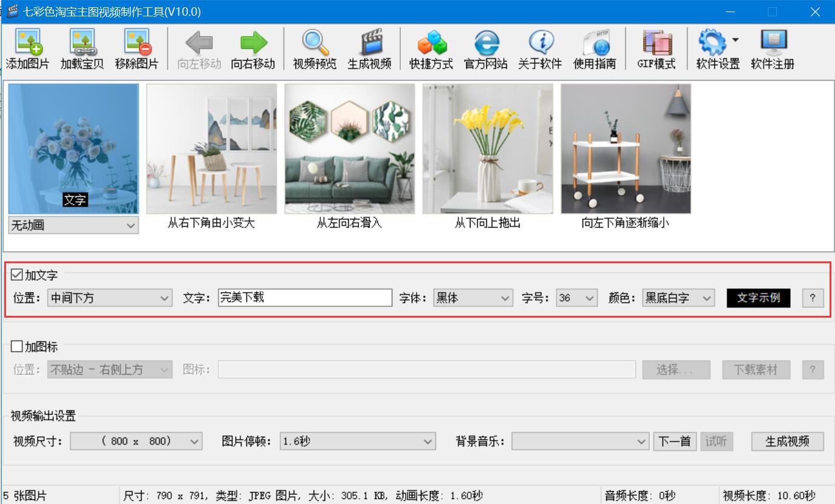Check the 加文字 add text checkbox
The width and height of the screenshot is (835, 504).
point(17,275)
